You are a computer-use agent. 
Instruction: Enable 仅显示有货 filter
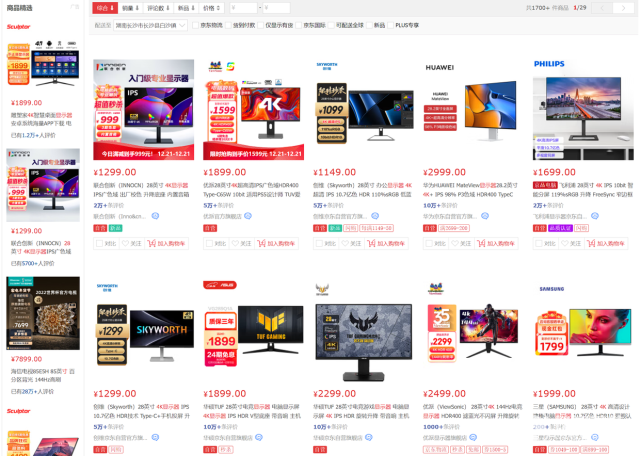click(x=260, y=25)
